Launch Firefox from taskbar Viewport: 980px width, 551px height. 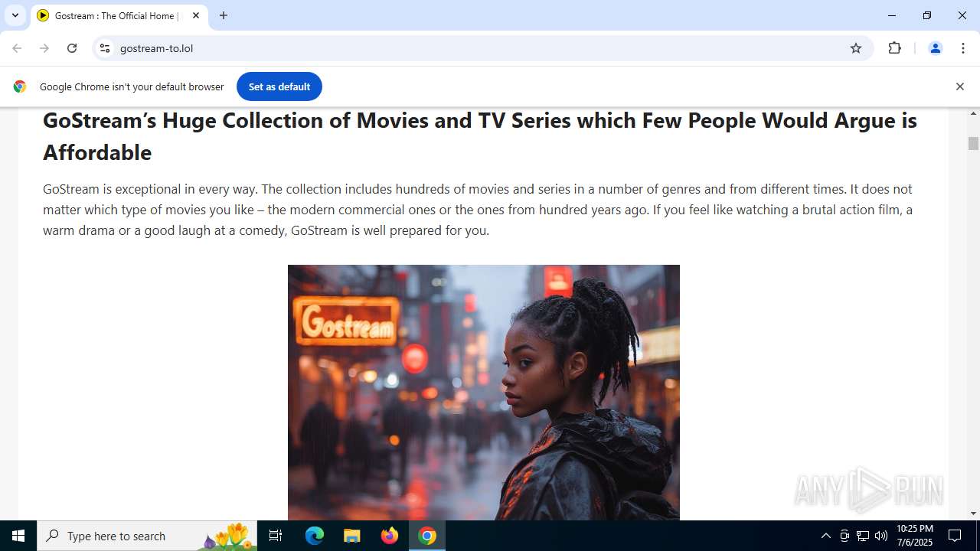point(390,536)
